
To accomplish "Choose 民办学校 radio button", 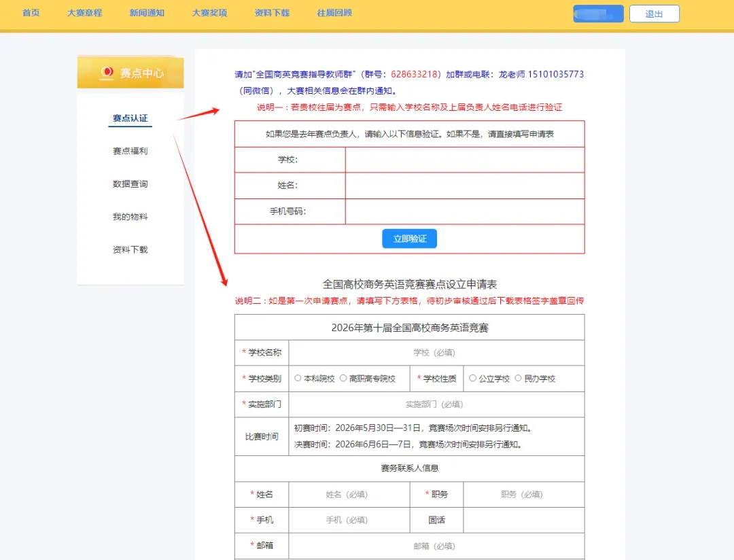I will pyautogui.click(x=519, y=378).
